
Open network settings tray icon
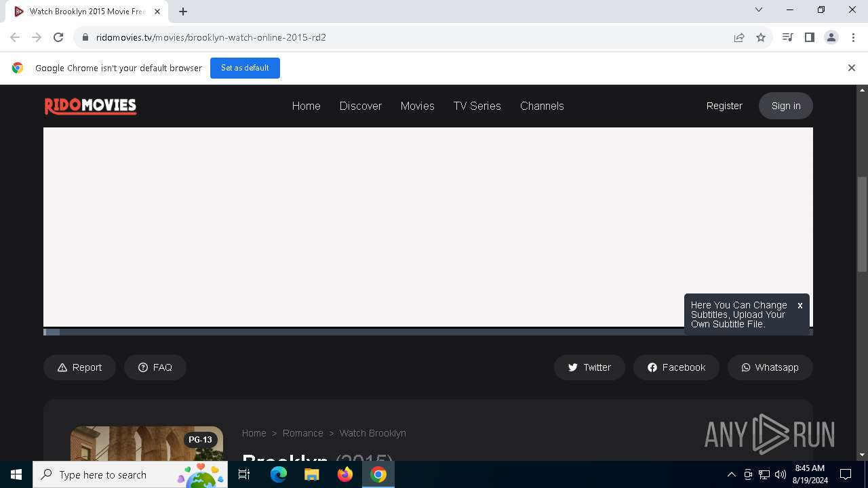click(764, 474)
